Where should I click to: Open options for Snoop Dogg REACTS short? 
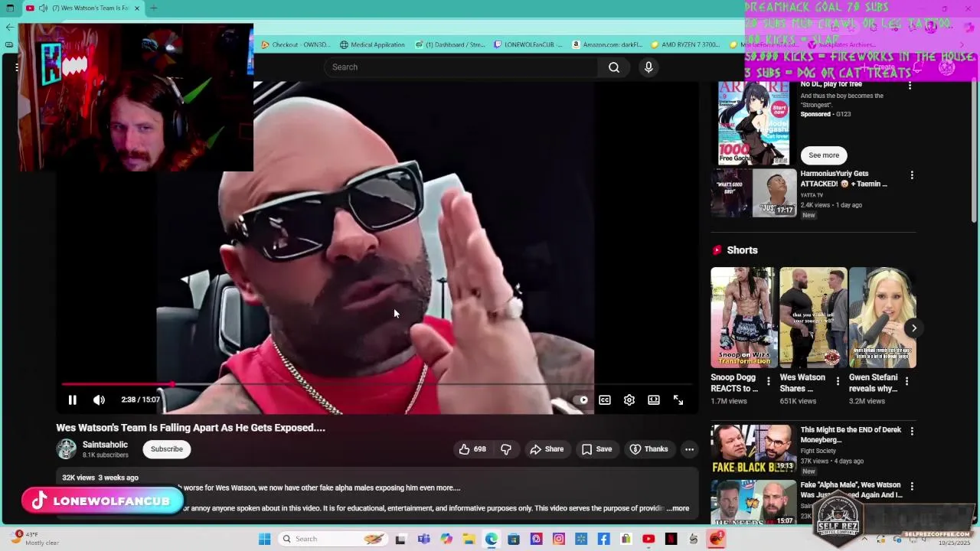click(x=769, y=380)
